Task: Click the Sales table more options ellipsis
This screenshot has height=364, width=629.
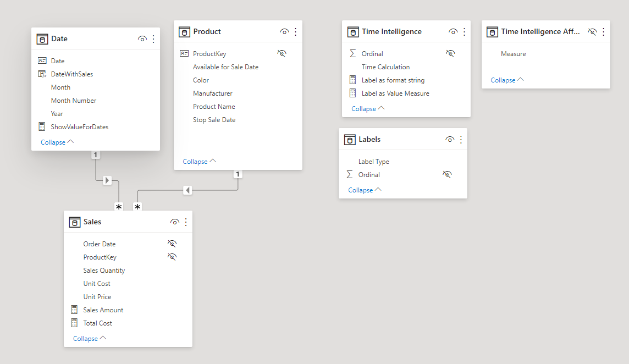Action: (x=186, y=222)
